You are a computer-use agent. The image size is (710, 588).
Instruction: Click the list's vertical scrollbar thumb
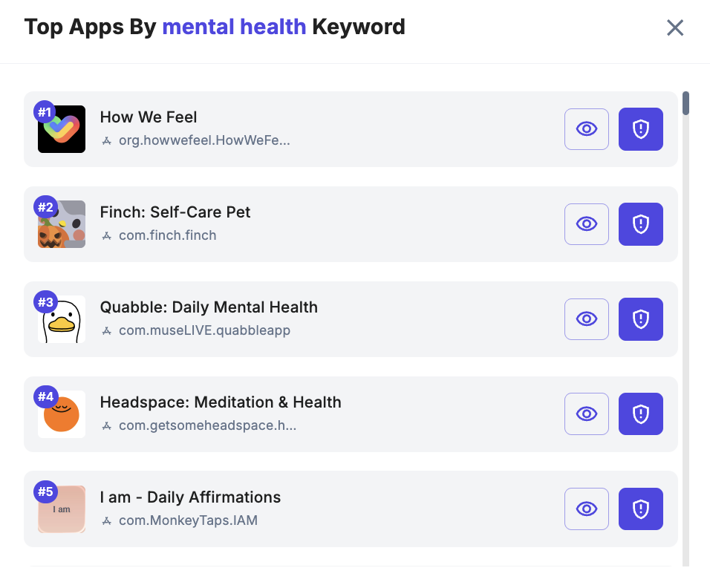[685, 103]
